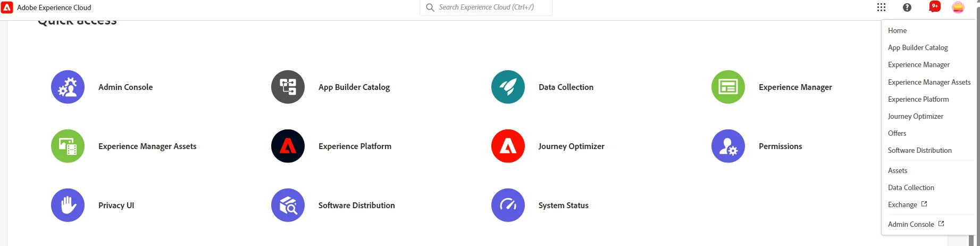Image resolution: width=980 pixels, height=246 pixels.
Task: Open Experience Manager Assets quick access label
Action: point(147,146)
